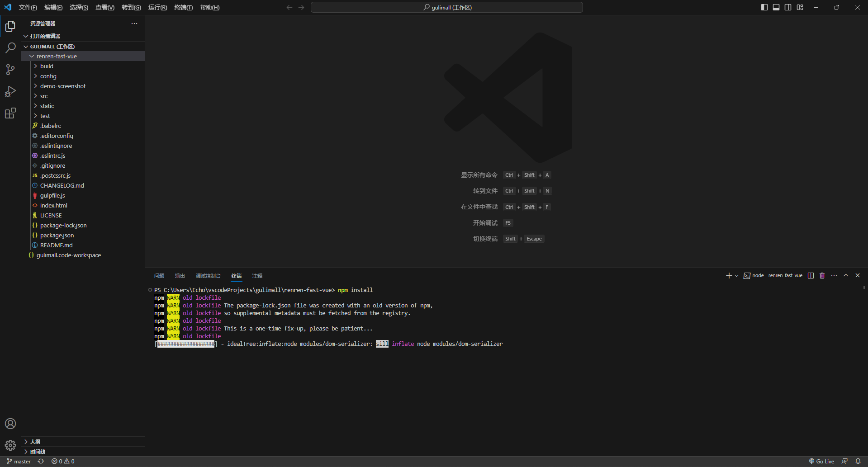
Task: Open package.json in the explorer
Action: click(x=57, y=236)
